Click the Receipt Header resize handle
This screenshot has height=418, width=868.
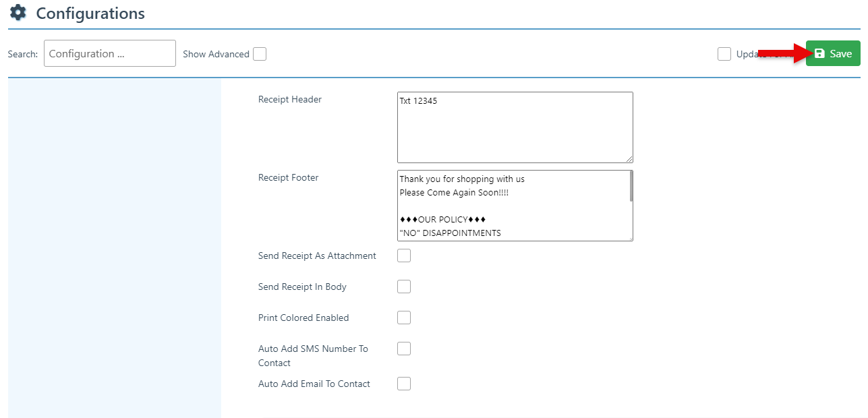[x=629, y=159]
